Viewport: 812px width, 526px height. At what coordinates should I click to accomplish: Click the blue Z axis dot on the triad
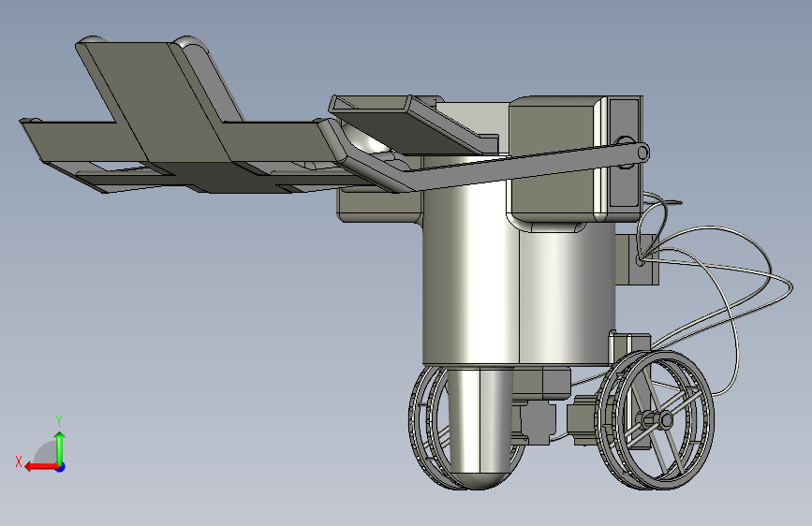pos(61,467)
